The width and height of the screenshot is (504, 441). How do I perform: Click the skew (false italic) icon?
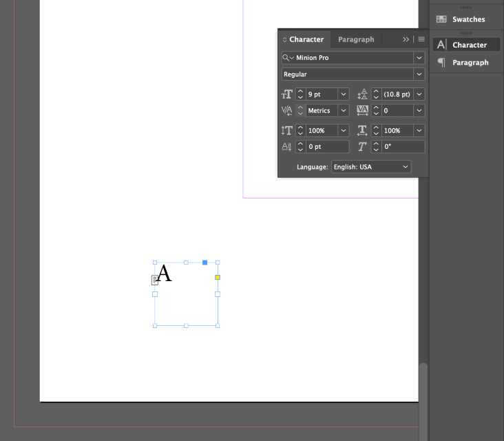pos(362,147)
